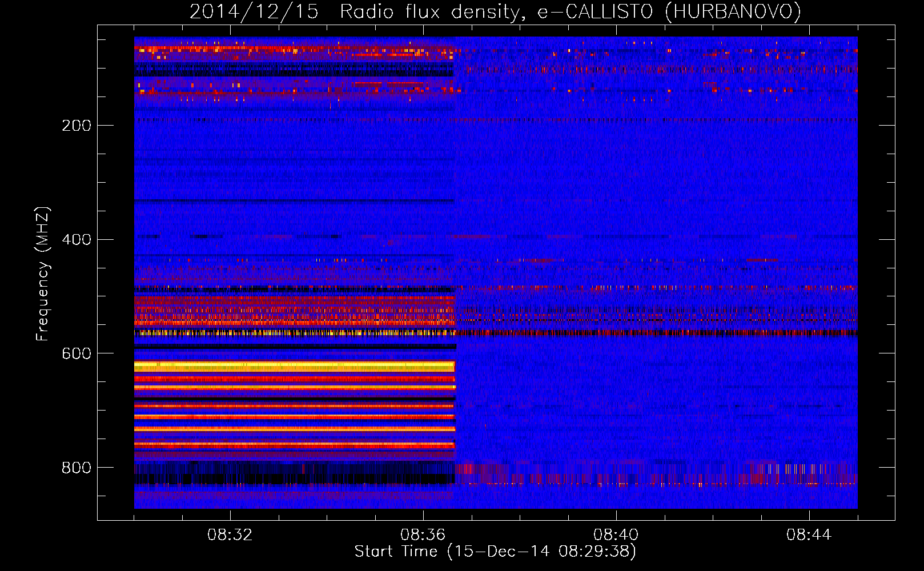Click the 08:40 time tick label
This screenshot has height=571, width=924.
pos(616,535)
